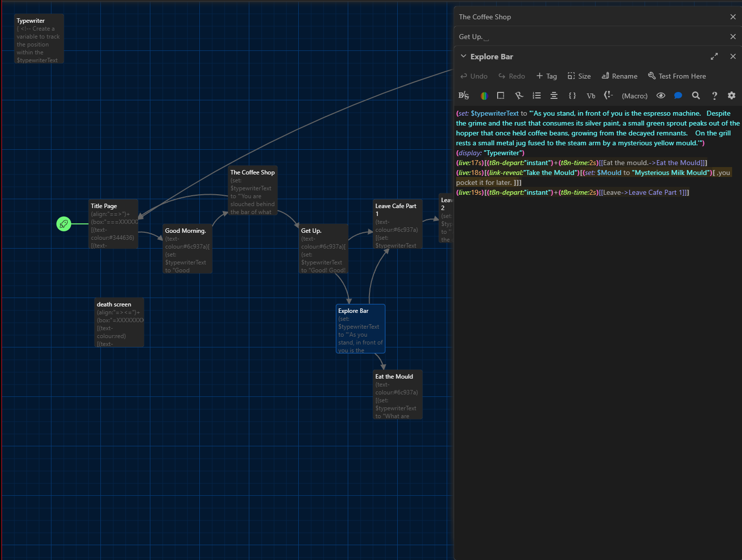Insert a numbered list item
Viewport: 742px width, 560px height.
coord(537,96)
